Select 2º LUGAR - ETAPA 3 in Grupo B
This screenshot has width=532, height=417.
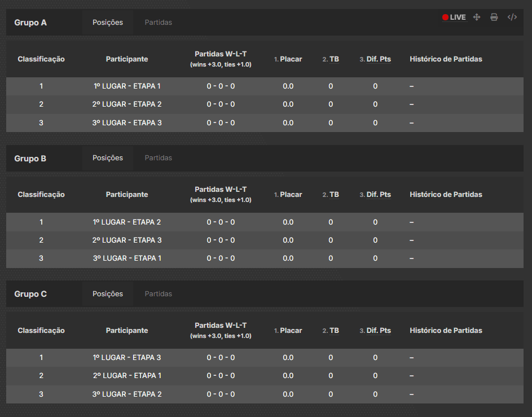(127, 240)
